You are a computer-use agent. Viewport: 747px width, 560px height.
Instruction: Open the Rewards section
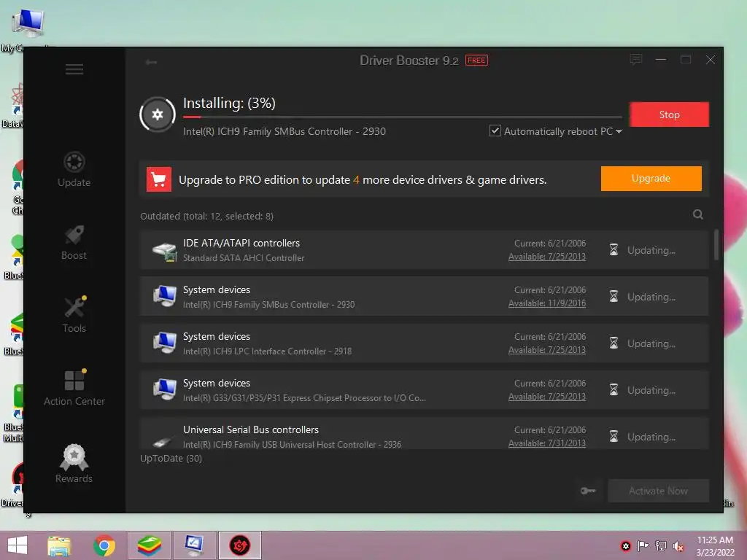coord(74,464)
